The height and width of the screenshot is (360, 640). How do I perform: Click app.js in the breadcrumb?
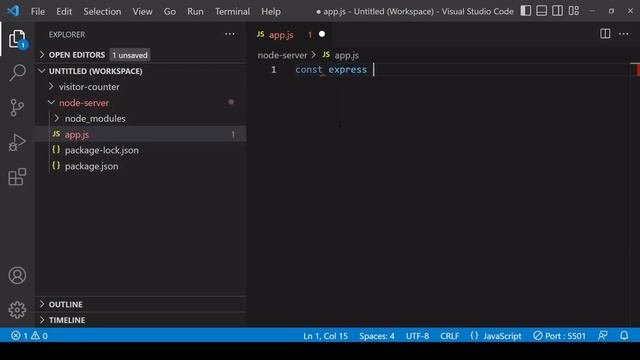pos(347,55)
